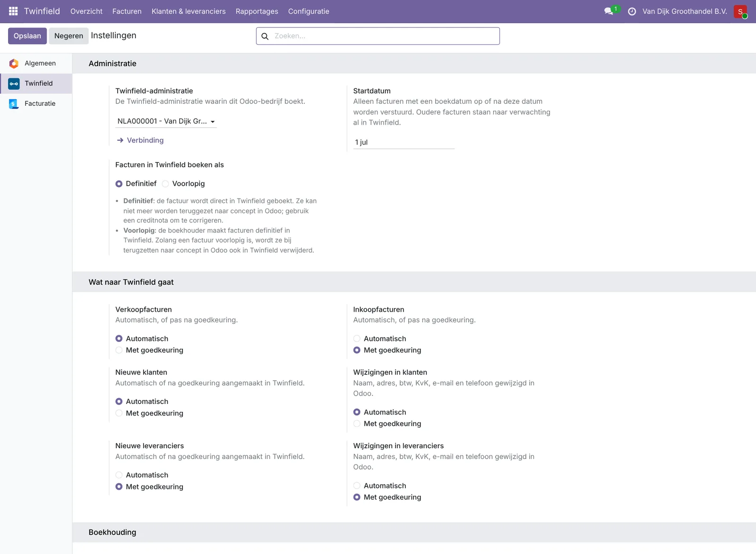756x554 pixels.
Task: Set Wijzigingen in klanten to Met goedkeuring
Action: [357, 424]
